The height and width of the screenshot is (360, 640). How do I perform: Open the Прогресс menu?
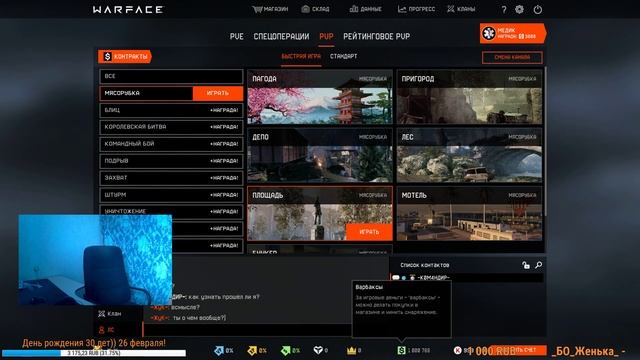tap(416, 9)
